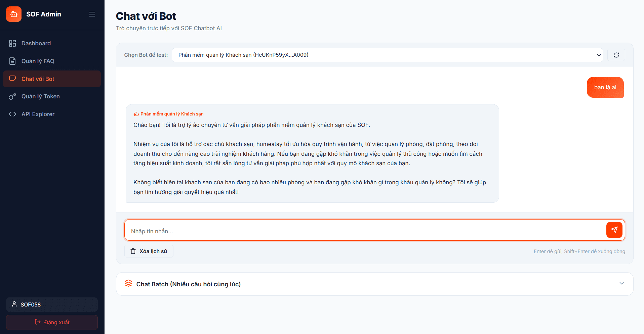Open Dashboard from the sidebar menu
Viewport: 644px width, 334px height.
click(36, 43)
